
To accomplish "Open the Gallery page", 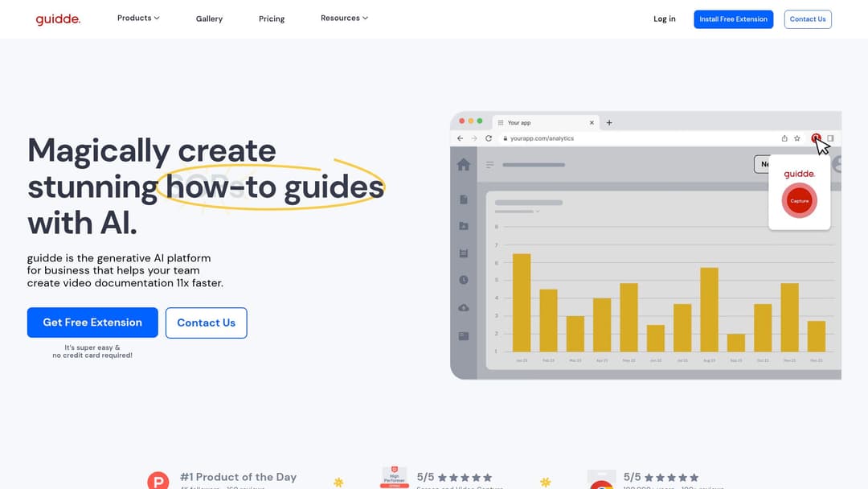I will (209, 18).
